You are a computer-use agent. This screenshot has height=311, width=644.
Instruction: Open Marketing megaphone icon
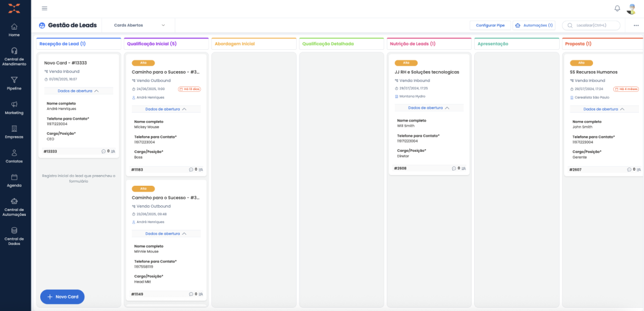pyautogui.click(x=14, y=105)
